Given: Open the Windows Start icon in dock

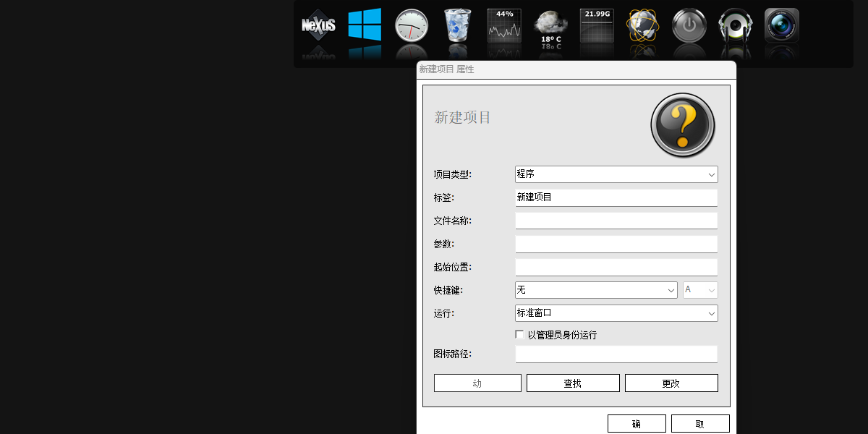Looking at the screenshot, I should point(365,25).
